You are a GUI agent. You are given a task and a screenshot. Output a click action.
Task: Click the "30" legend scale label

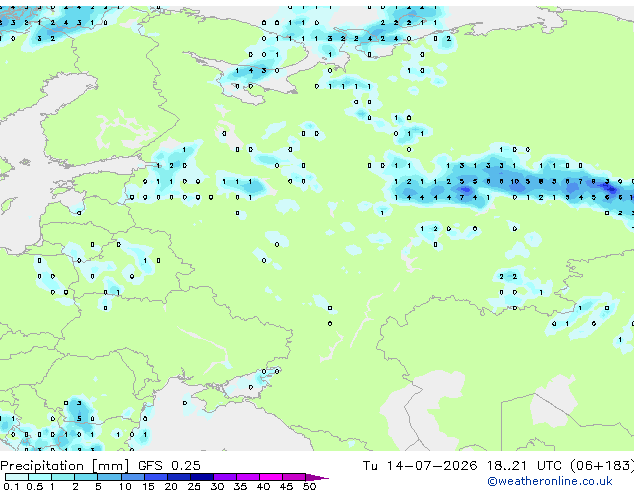point(218,486)
